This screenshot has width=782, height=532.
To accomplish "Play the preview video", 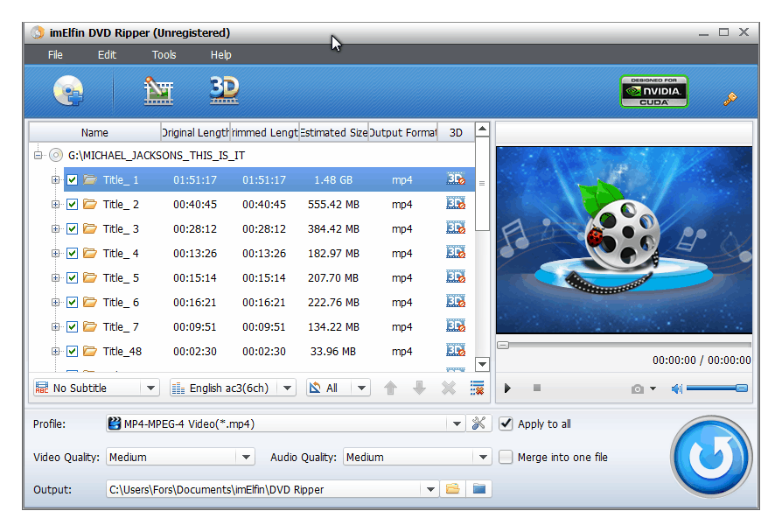I will pos(507,388).
